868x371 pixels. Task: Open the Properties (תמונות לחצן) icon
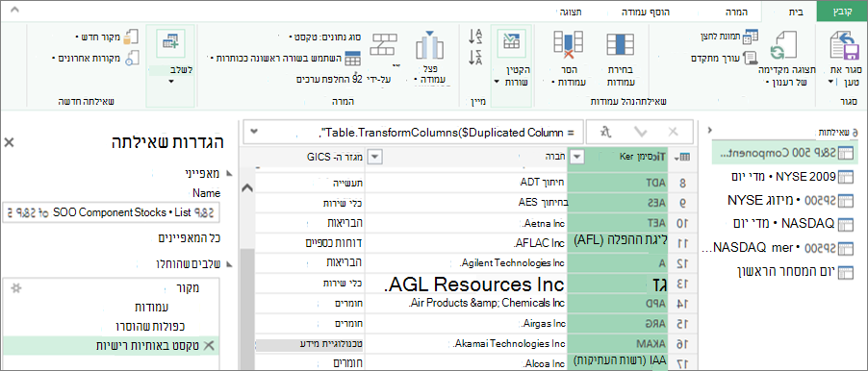pyautogui.click(x=750, y=37)
